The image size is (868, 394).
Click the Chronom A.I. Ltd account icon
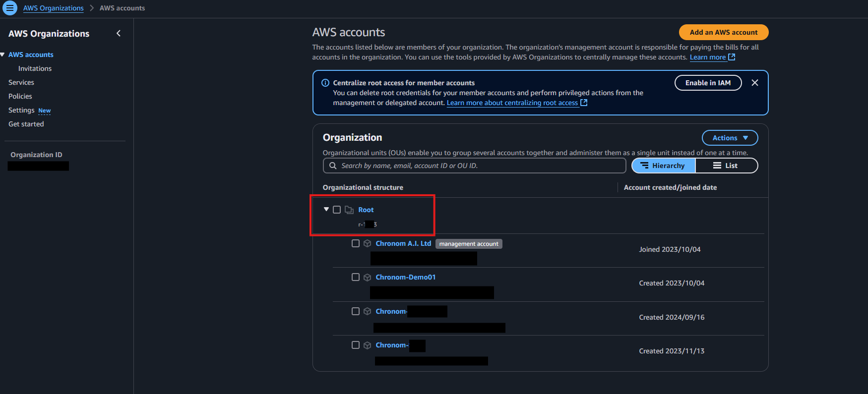(x=368, y=244)
